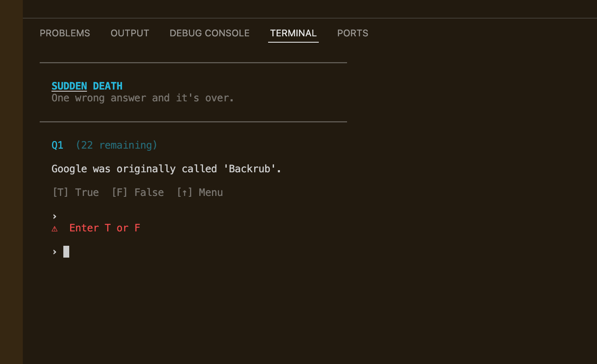Image resolution: width=597 pixels, height=364 pixels.
Task: Open the DEBUG CONSOLE tab
Action: click(x=209, y=33)
